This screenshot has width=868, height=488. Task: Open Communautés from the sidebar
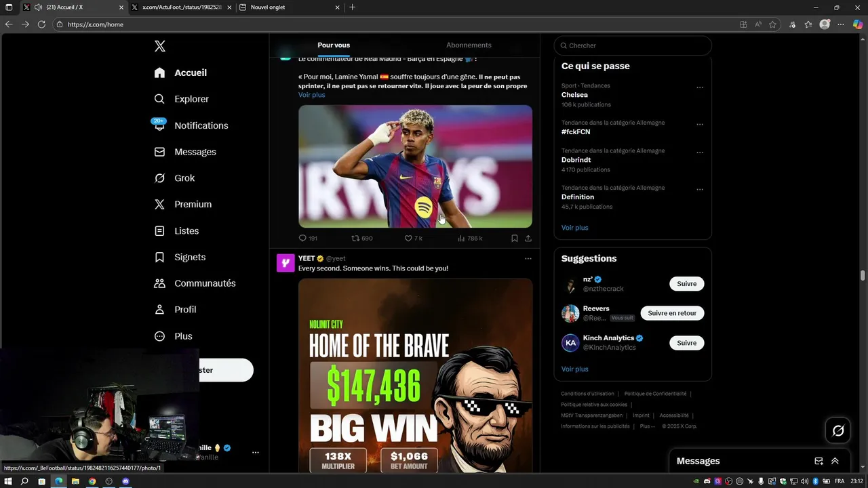(x=195, y=283)
